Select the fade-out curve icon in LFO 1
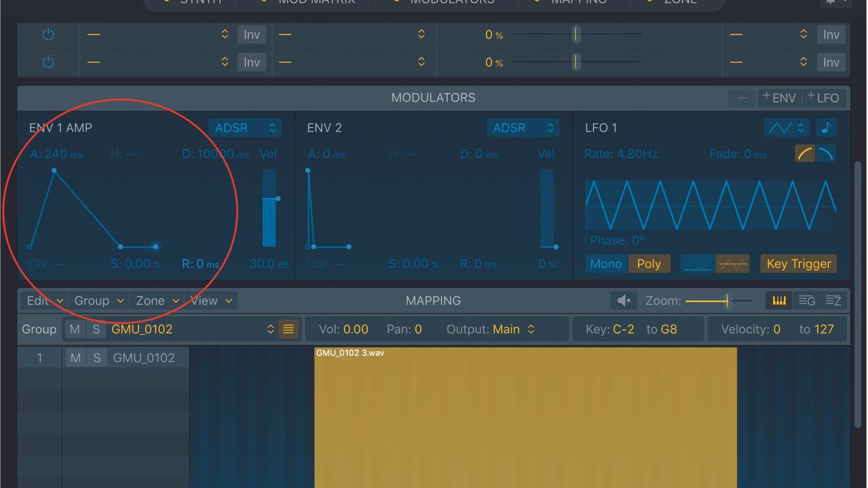 [825, 153]
